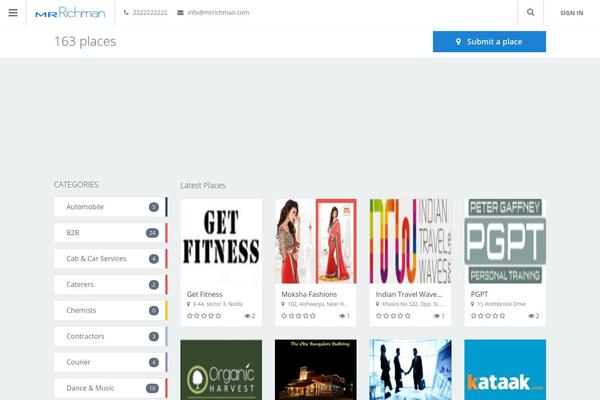This screenshot has height=400, width=600.
Task: Click the phone number 2222222222
Action: [x=150, y=13]
